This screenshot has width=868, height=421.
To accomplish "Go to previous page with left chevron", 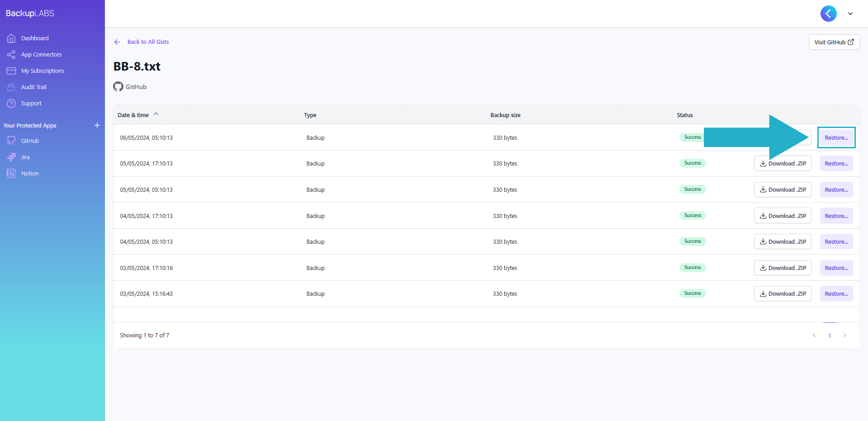I will pyautogui.click(x=814, y=336).
